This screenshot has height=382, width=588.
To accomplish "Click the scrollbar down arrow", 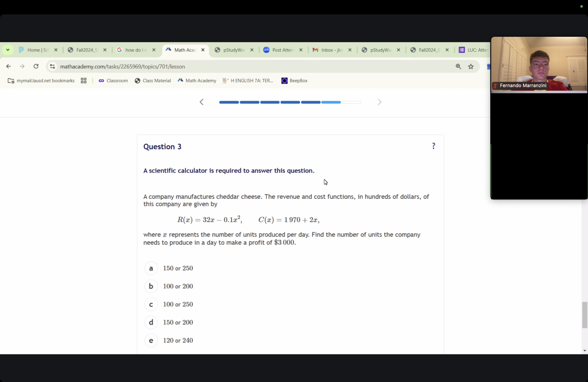I will [x=584, y=351].
